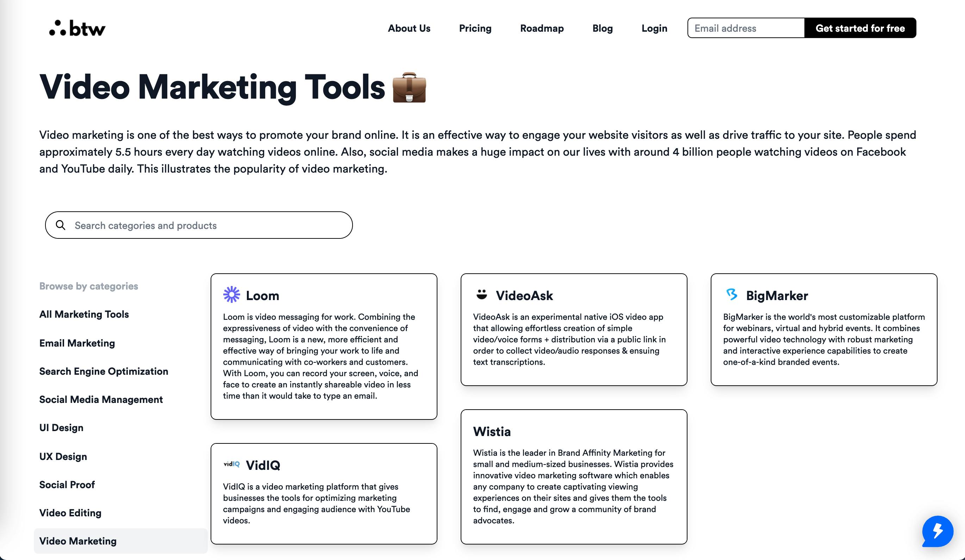Select All Marketing Tools category
The height and width of the screenshot is (560, 965).
tap(84, 314)
